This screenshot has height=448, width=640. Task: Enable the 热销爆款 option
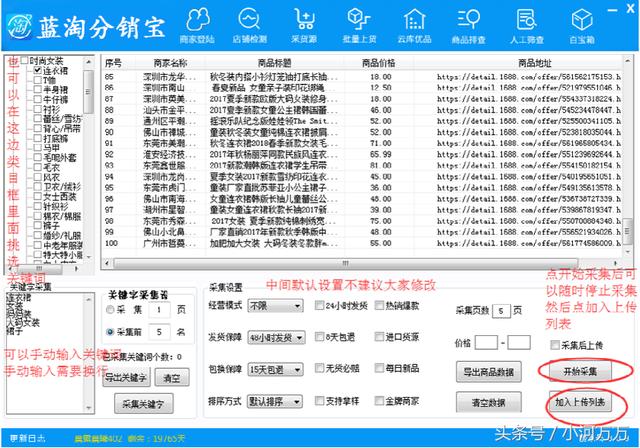[x=379, y=305]
